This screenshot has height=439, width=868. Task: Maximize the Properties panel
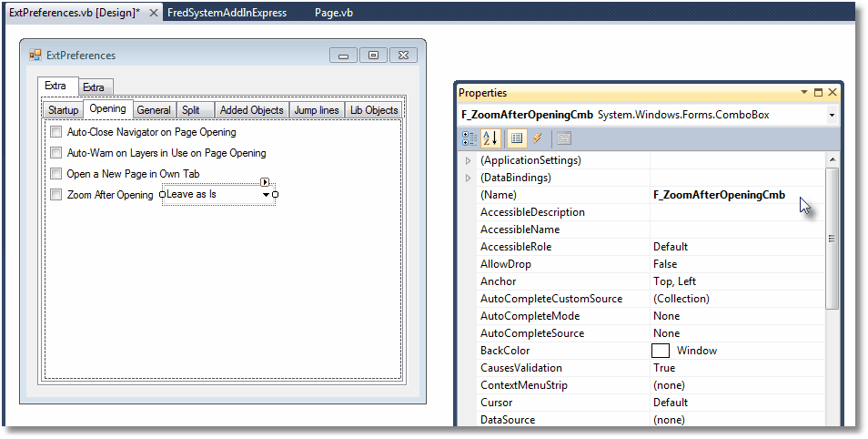click(x=818, y=93)
